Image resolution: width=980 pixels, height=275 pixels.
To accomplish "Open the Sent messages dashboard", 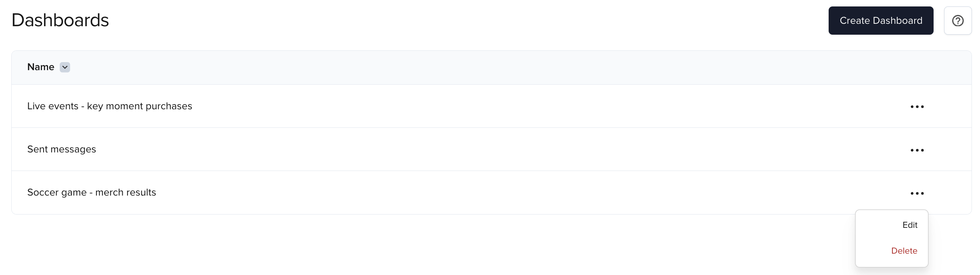I will point(62,149).
